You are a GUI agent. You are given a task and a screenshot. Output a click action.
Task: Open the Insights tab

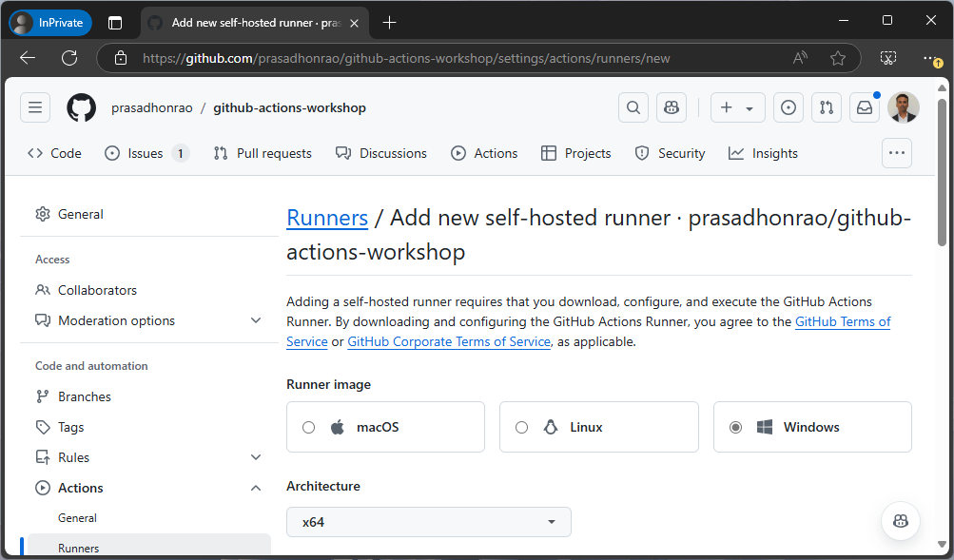click(763, 153)
